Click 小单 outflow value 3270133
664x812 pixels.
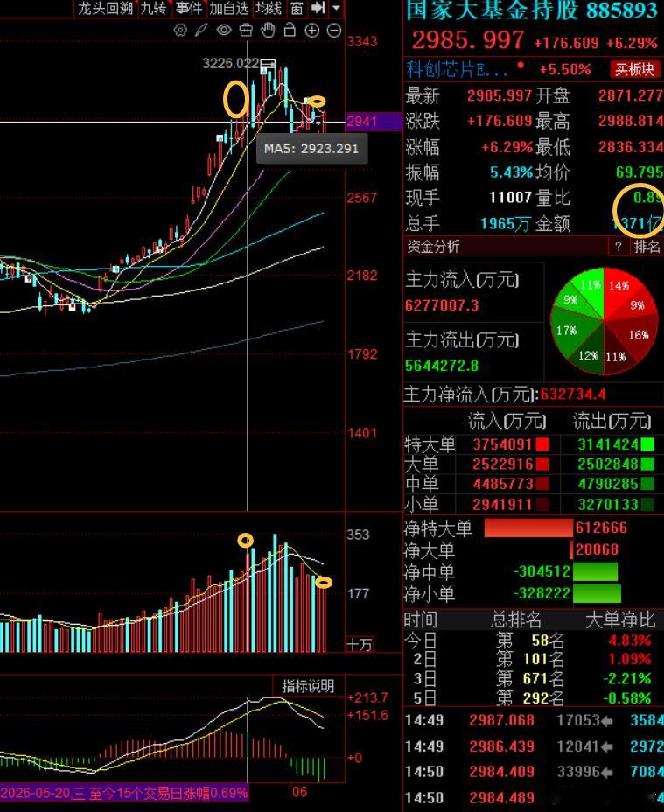tap(607, 504)
